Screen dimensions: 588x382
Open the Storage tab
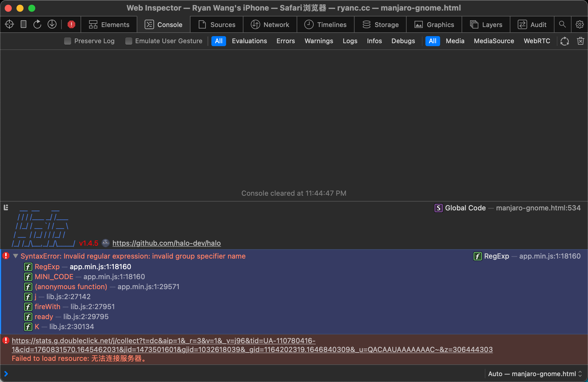coord(380,24)
